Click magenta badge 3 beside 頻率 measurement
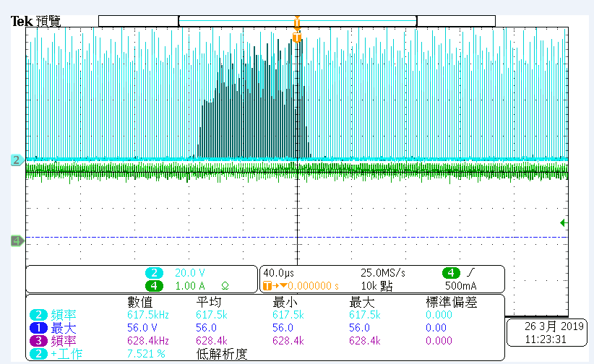 tap(38, 340)
